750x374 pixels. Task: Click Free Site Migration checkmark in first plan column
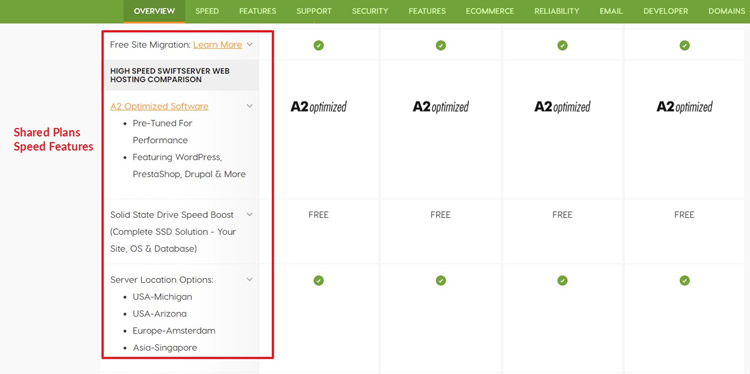click(319, 45)
